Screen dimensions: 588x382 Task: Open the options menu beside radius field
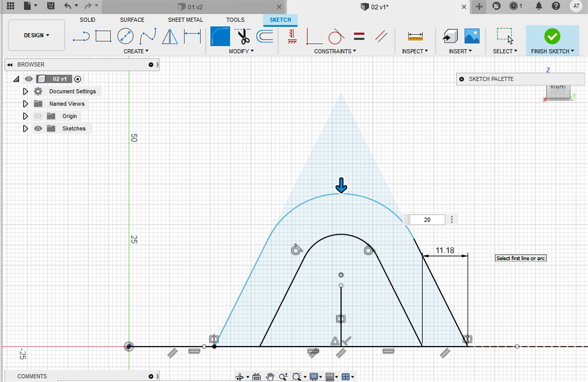[x=452, y=220]
